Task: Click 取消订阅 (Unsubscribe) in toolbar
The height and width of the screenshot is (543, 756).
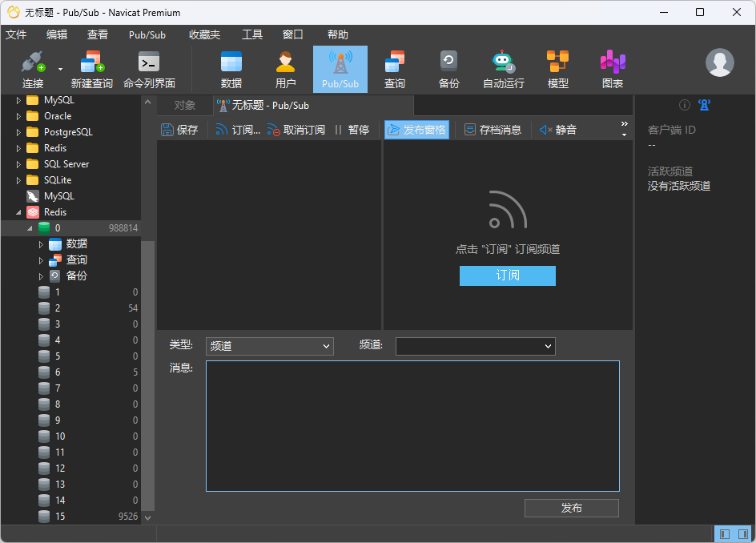Action: point(296,130)
